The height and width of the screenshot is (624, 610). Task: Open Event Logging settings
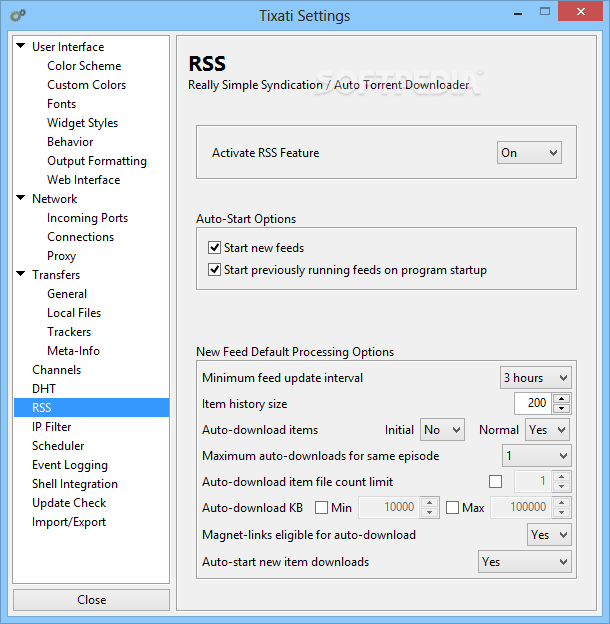click(70, 465)
